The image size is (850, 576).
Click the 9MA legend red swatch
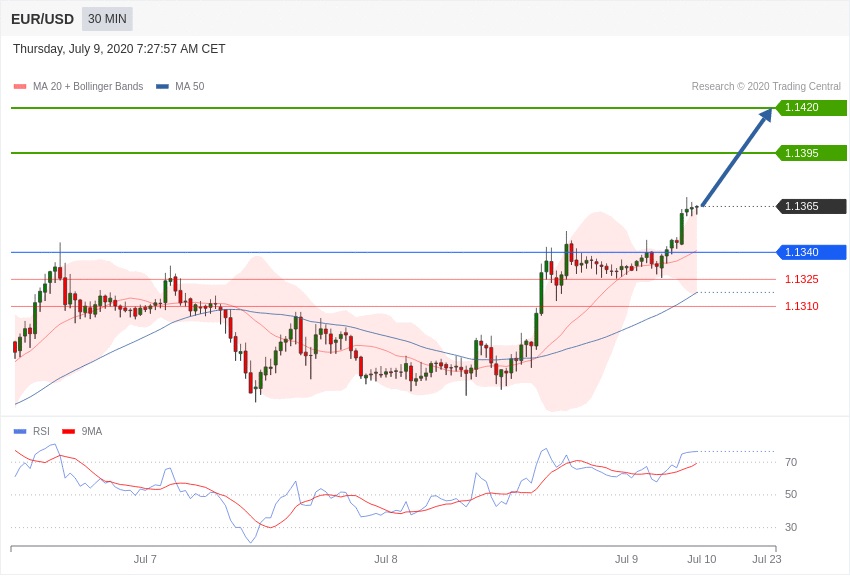click(68, 432)
